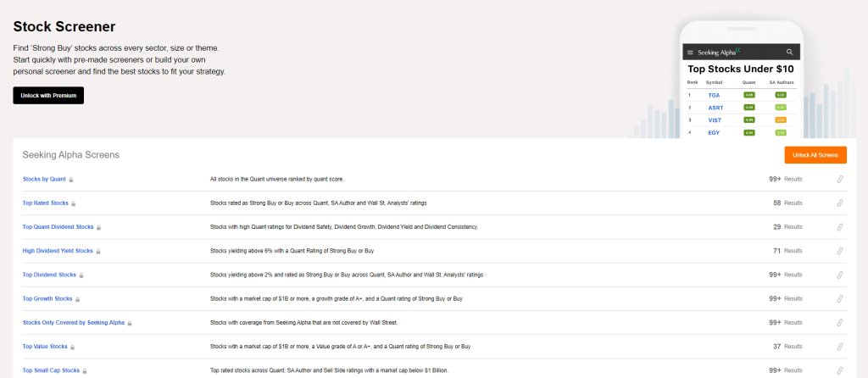868x378 pixels.
Task: Open hamburger menu in phone mockup
Action: 690,53
